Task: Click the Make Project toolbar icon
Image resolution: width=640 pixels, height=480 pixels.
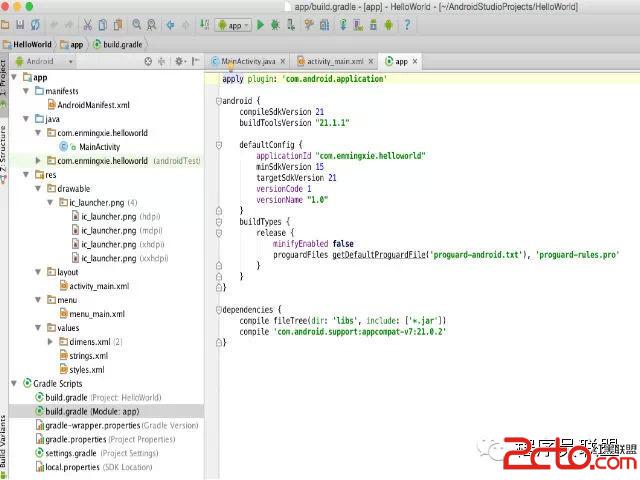Action: click(x=204, y=25)
